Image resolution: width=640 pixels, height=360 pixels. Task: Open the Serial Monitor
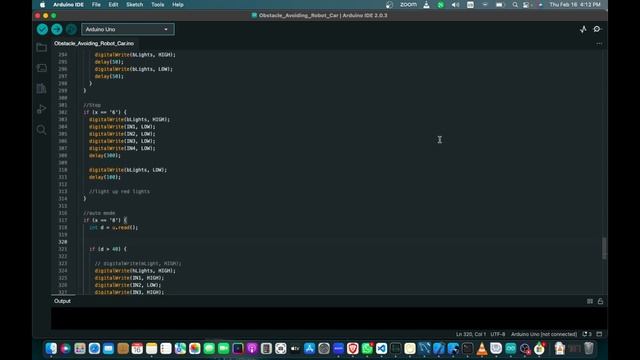click(x=597, y=29)
